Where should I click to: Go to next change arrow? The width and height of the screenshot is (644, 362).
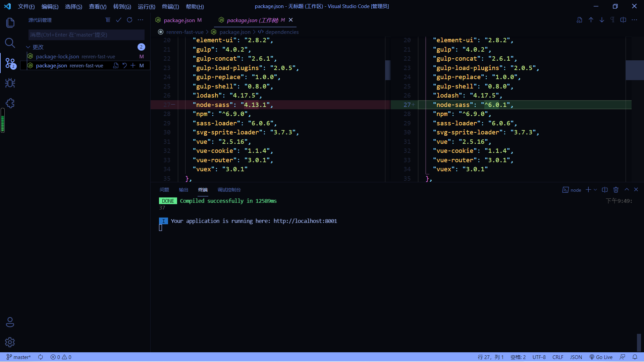pyautogui.click(x=602, y=20)
